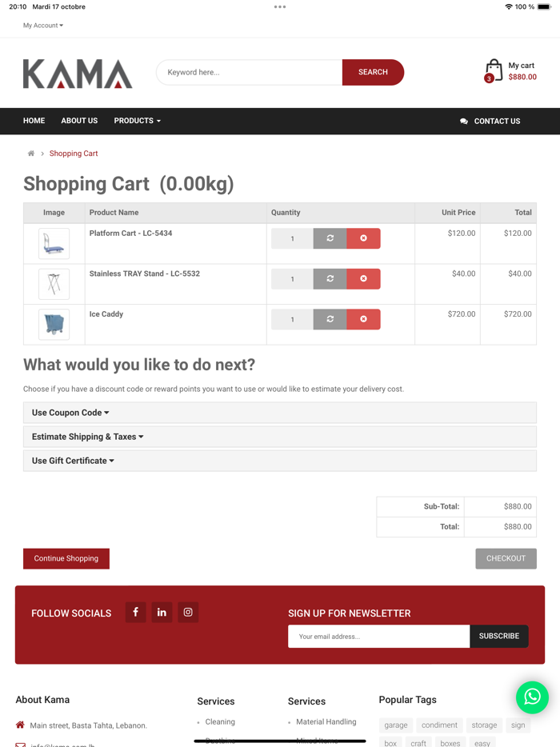Screen dimensions: 560x747
Task: Click quantity field for Ice Caddy
Action: (292, 319)
